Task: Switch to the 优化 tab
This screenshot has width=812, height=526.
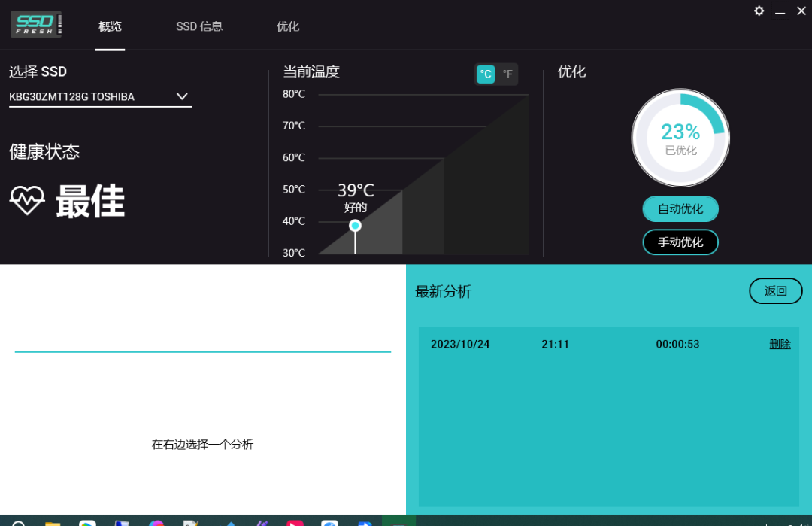Action: [x=288, y=26]
